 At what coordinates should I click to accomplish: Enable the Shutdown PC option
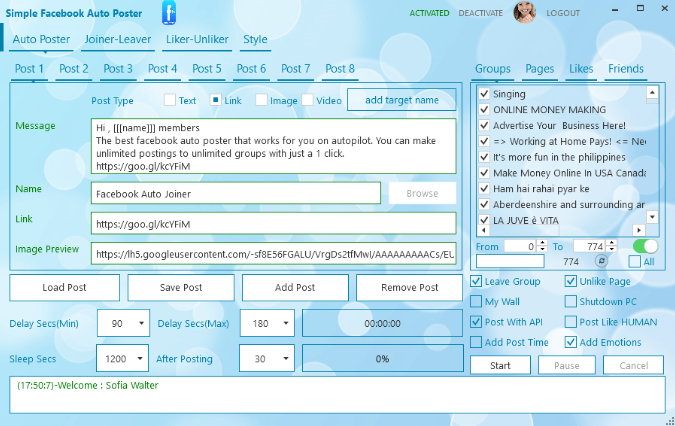tap(570, 301)
